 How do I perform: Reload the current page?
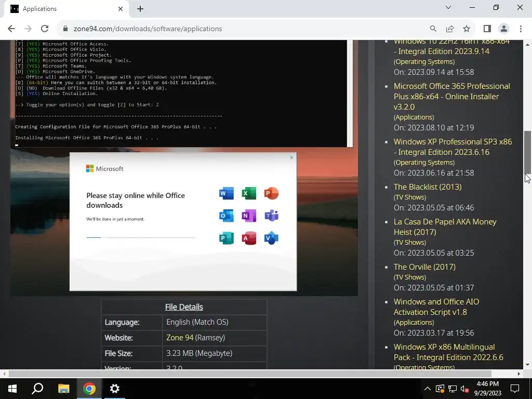click(45, 29)
